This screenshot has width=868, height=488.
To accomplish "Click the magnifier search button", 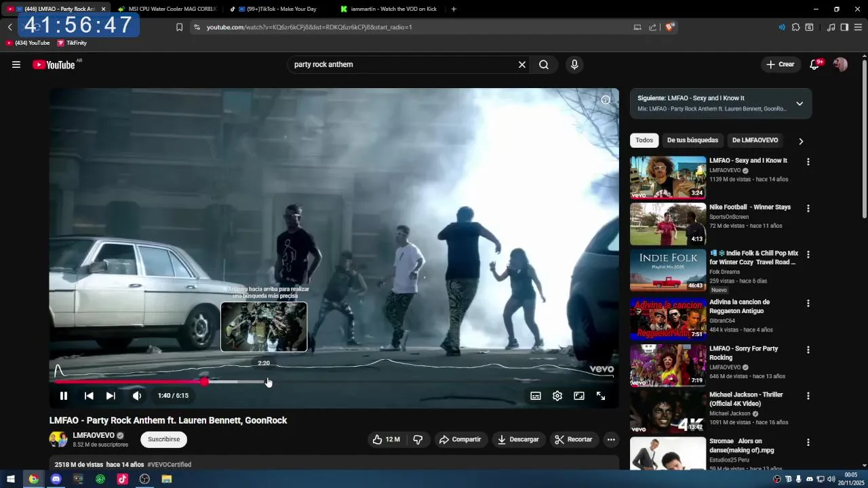I will (x=544, y=64).
